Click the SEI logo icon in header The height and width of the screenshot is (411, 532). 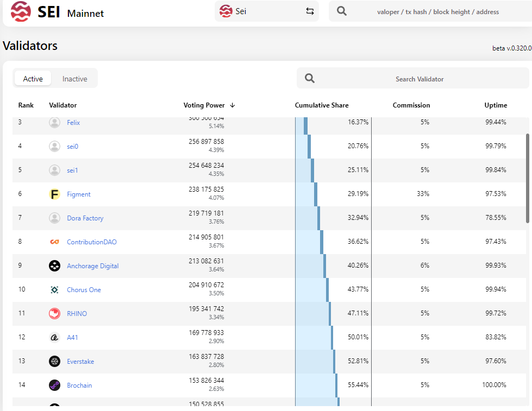coord(21,11)
